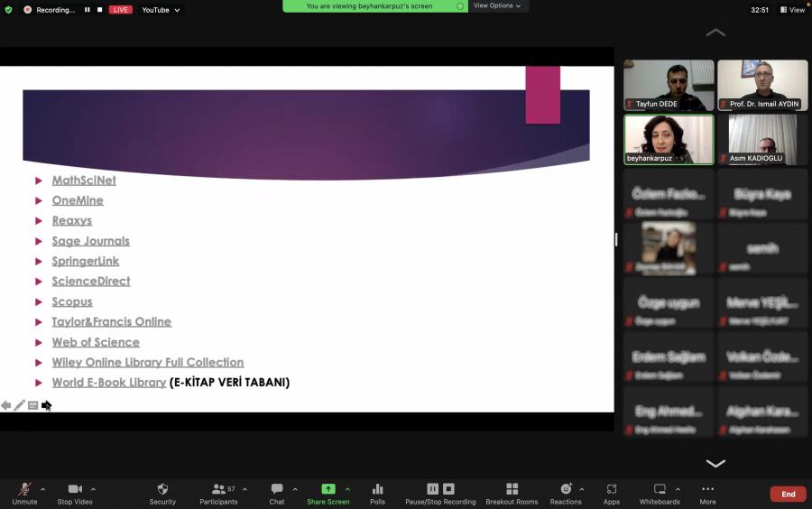Go to next slide arrow
812x509 pixels.
point(46,405)
